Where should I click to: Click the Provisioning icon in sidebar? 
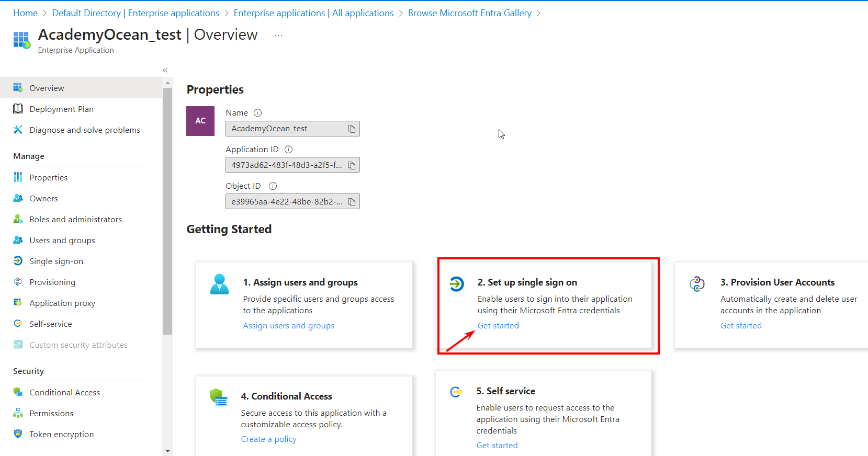pyautogui.click(x=18, y=281)
